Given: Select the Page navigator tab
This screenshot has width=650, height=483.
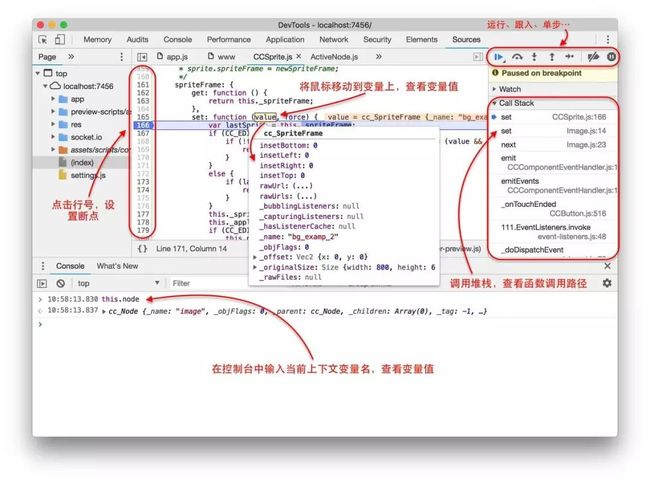Looking at the screenshot, I should (x=47, y=57).
